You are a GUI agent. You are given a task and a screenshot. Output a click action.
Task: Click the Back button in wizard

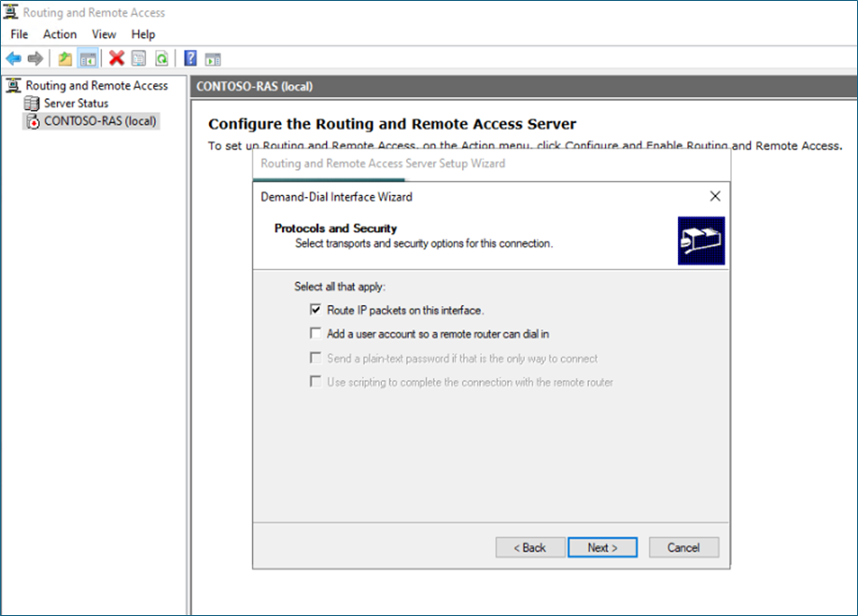[529, 548]
